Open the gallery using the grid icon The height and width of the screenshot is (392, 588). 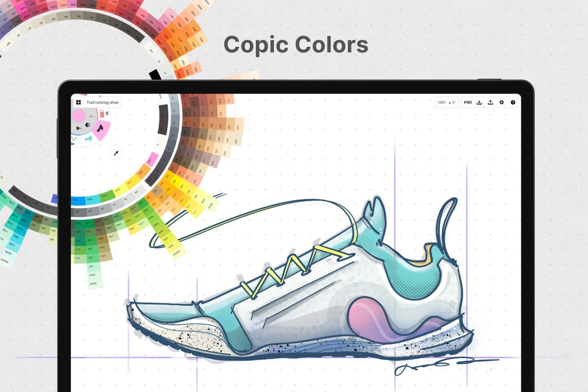tap(78, 102)
